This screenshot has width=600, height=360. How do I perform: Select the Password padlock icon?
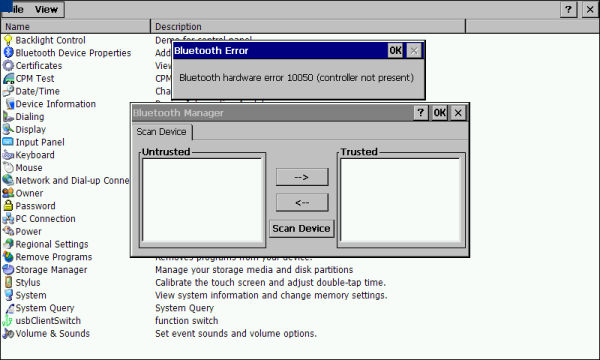(x=8, y=206)
